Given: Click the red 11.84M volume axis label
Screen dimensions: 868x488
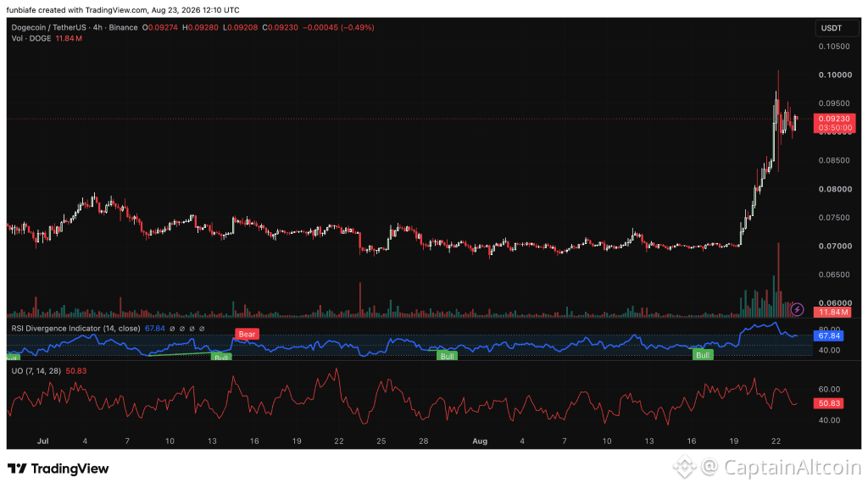Looking at the screenshot, I should 834,312.
